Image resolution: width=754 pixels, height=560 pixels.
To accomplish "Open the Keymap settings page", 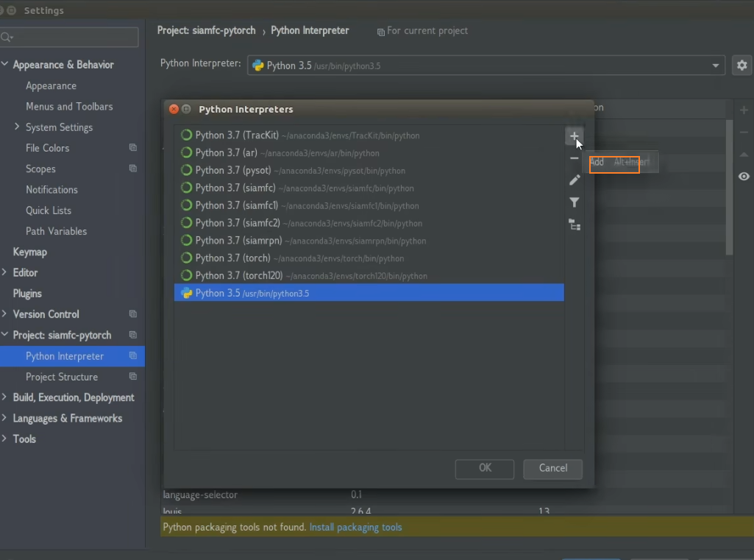I will coord(30,252).
